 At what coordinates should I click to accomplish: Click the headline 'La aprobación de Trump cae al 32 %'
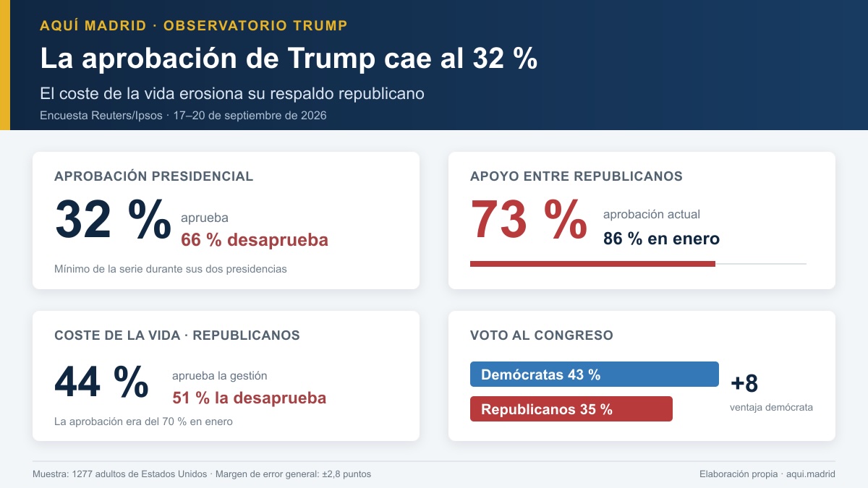pyautogui.click(x=289, y=59)
